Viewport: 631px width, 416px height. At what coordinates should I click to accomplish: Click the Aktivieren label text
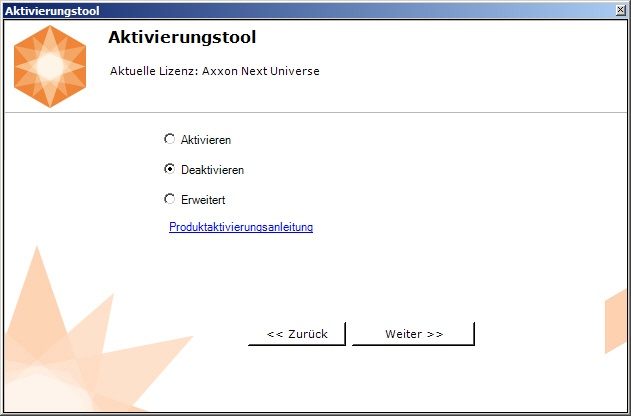[x=206, y=140]
